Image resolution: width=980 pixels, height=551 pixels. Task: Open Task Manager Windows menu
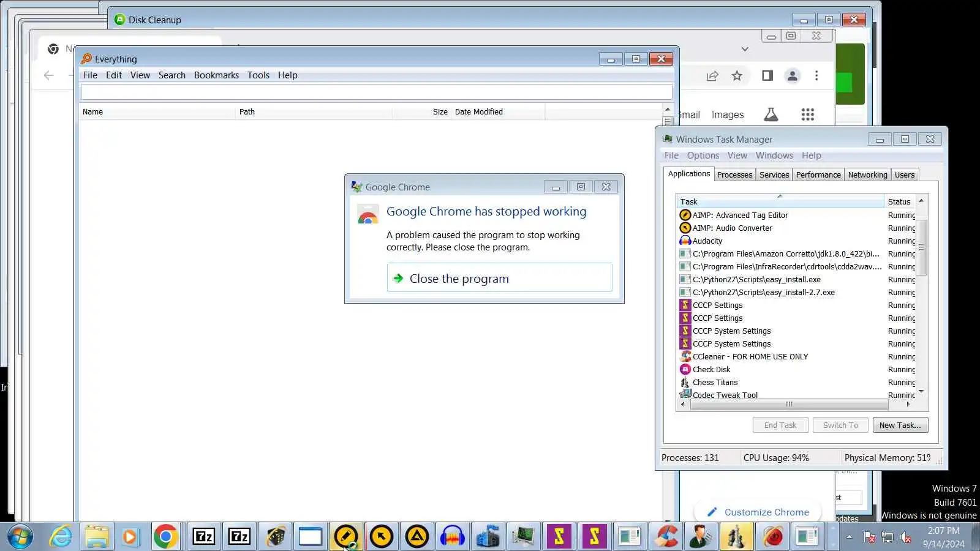(774, 156)
